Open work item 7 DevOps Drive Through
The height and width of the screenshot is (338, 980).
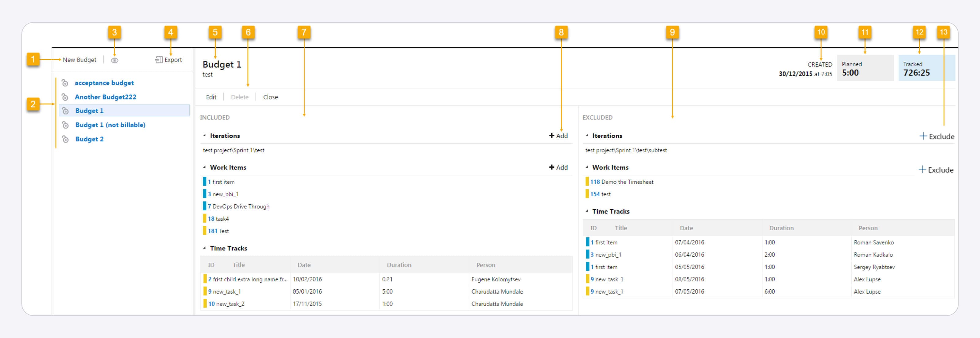[x=239, y=206]
